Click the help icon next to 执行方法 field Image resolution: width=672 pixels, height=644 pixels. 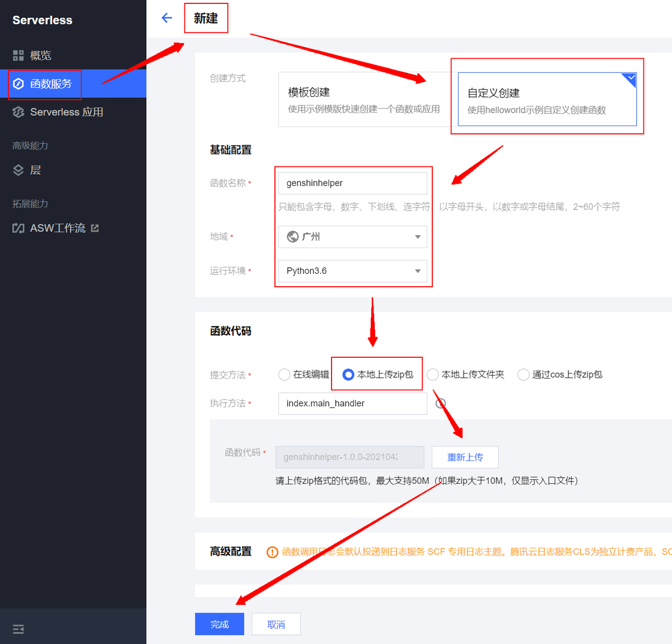[x=441, y=403]
